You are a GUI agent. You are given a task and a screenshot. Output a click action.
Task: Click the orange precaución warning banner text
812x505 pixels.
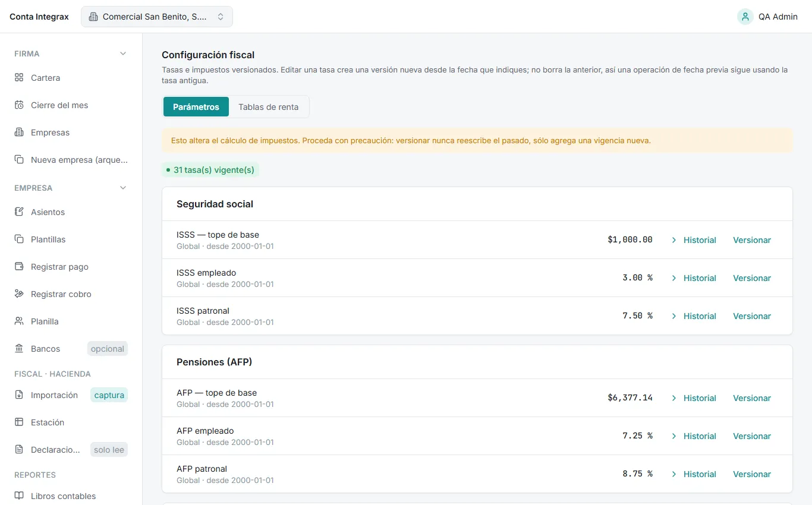coord(411,141)
